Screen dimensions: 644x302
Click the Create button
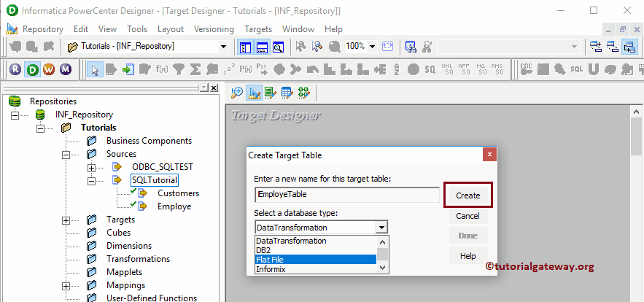point(468,195)
